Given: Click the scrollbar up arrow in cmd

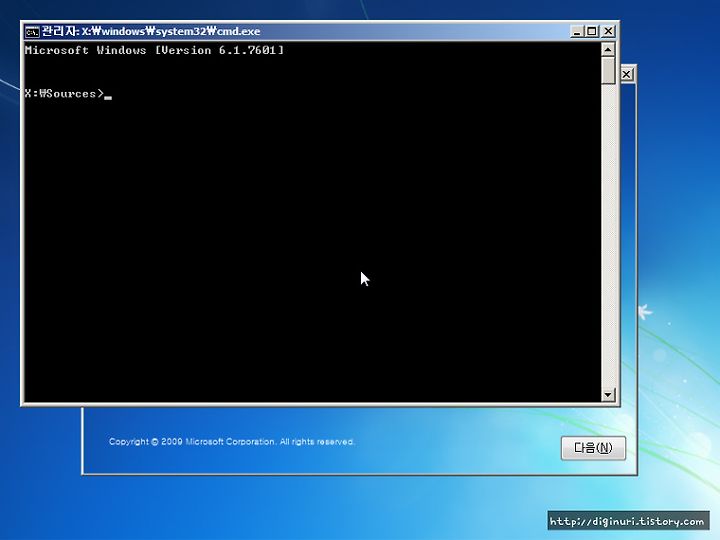Looking at the screenshot, I should tap(608, 49).
